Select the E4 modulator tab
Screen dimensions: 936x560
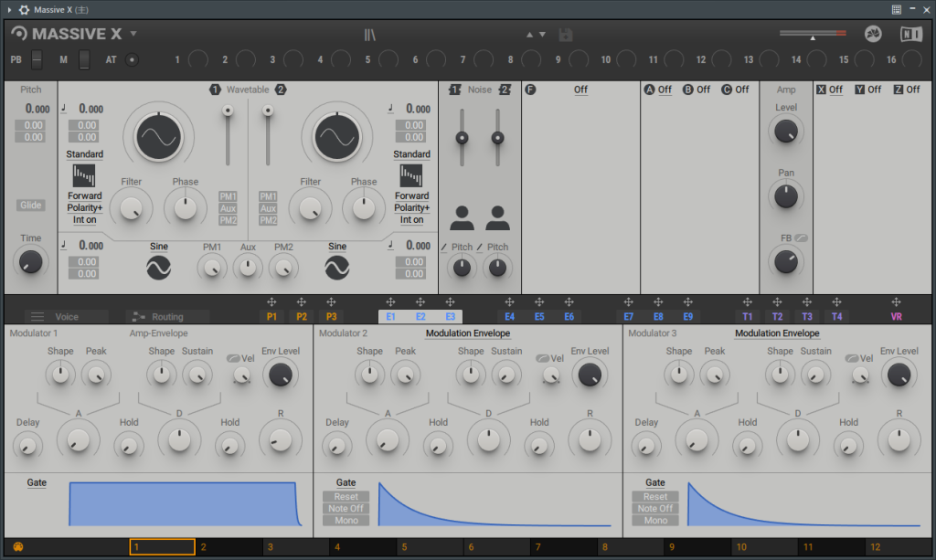[x=509, y=317]
